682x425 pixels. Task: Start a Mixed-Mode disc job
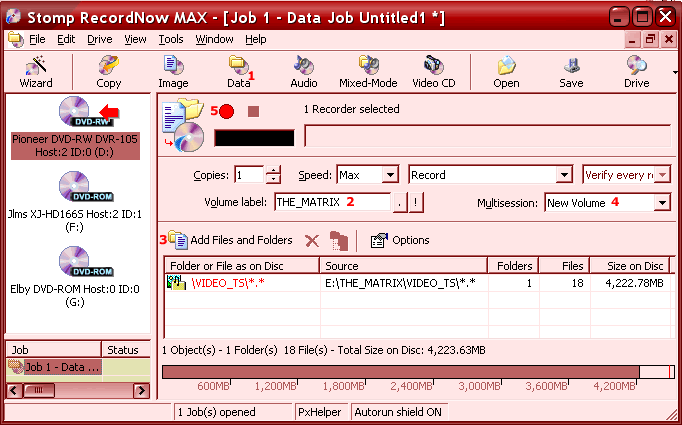coord(368,72)
